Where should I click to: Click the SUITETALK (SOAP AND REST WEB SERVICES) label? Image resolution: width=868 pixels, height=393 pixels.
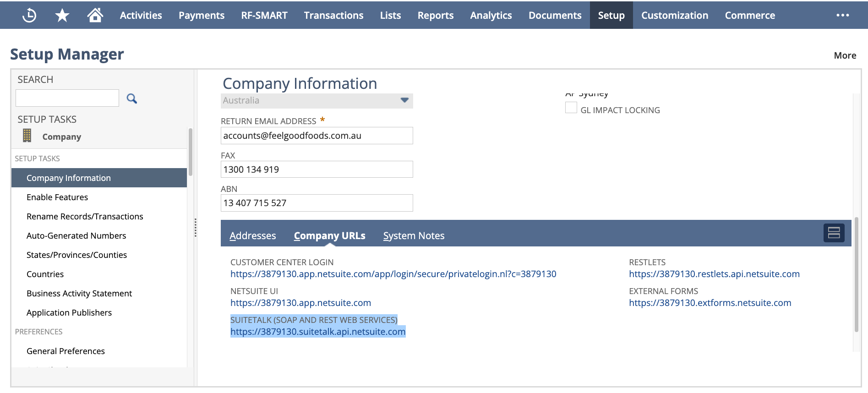pyautogui.click(x=314, y=320)
